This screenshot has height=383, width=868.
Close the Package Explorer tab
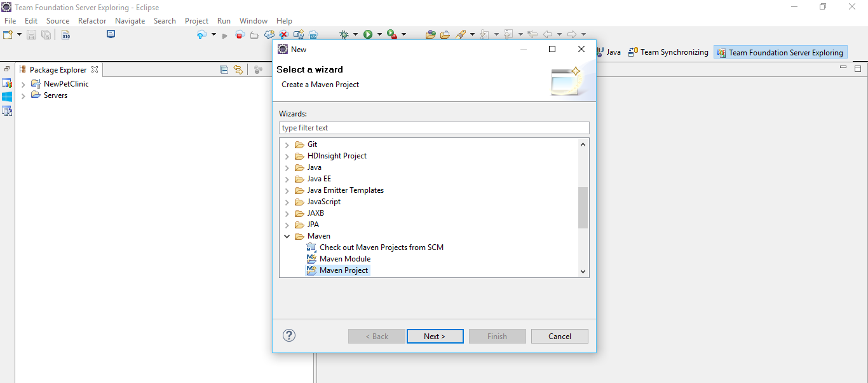pos(95,69)
